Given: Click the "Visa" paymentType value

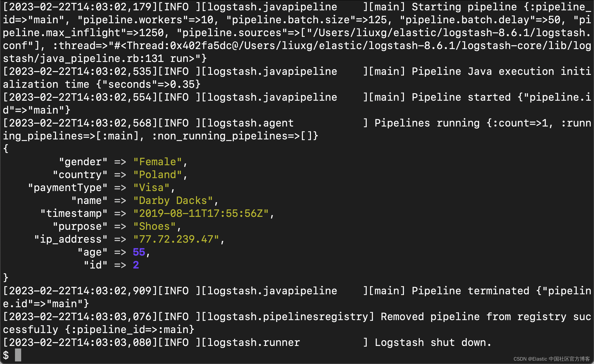Looking at the screenshot, I should [151, 188].
